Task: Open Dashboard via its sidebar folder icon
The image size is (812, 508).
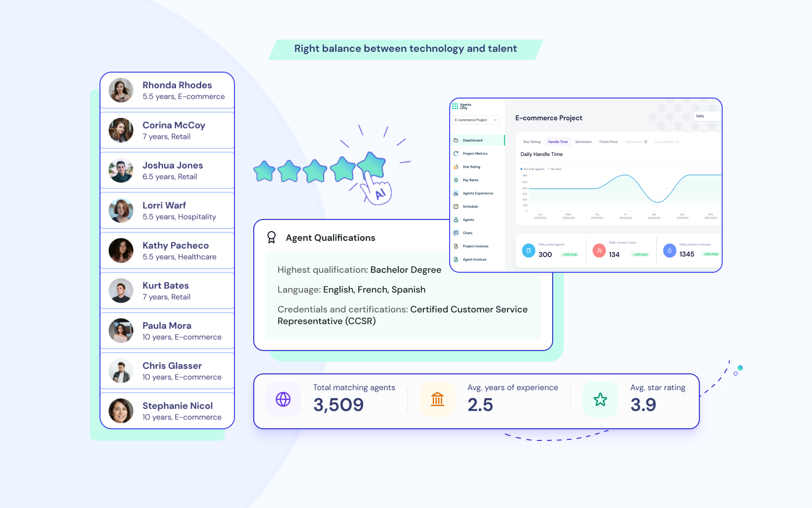Action: (x=456, y=140)
